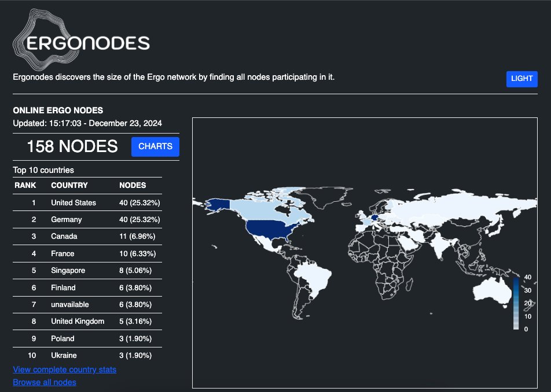Image resolution: width=551 pixels, height=392 pixels.
Task: Select the United States table row name
Action: [x=74, y=202]
